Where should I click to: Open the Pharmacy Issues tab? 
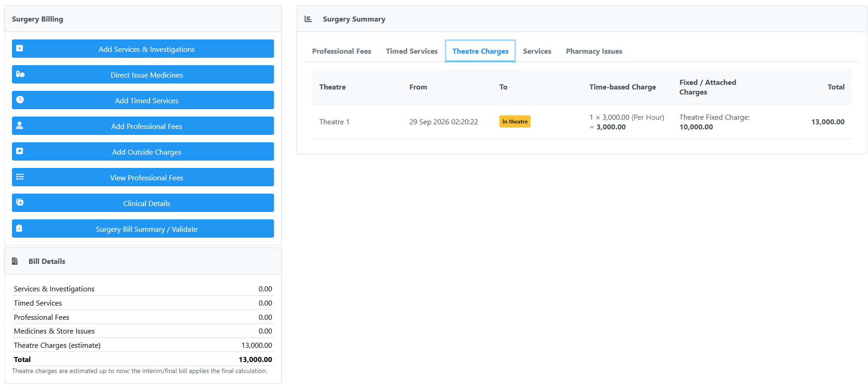pyautogui.click(x=594, y=51)
